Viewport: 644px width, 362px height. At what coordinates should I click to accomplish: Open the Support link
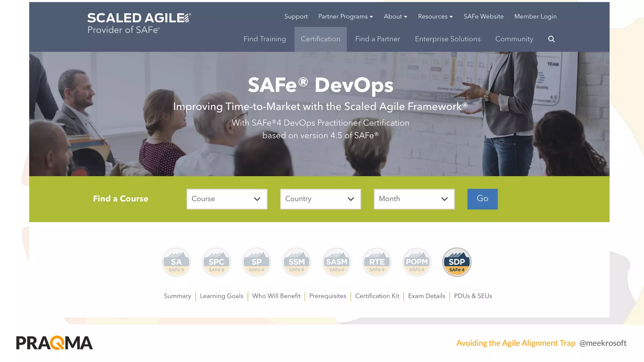coord(296,16)
